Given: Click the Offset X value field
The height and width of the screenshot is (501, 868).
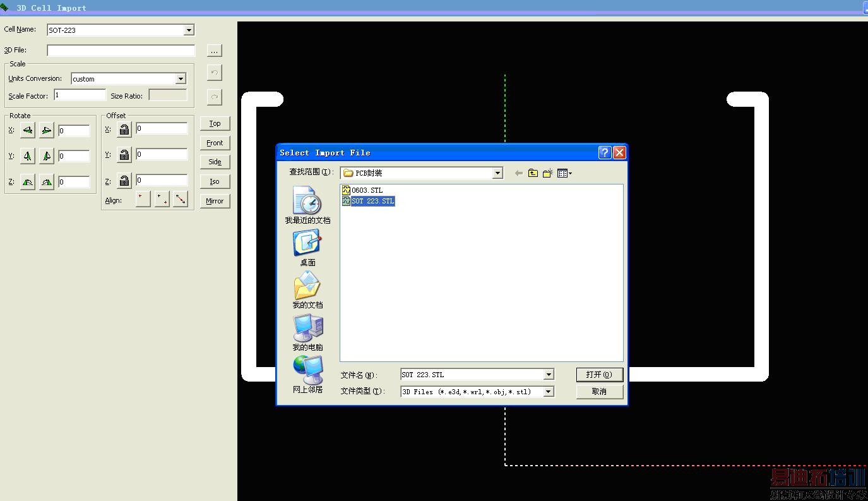Looking at the screenshot, I should 162,128.
